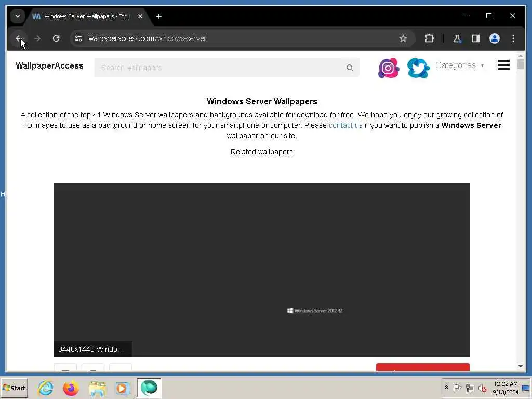Bookmark this page with the star icon
Screen dimensions: 532x399
[403, 38]
